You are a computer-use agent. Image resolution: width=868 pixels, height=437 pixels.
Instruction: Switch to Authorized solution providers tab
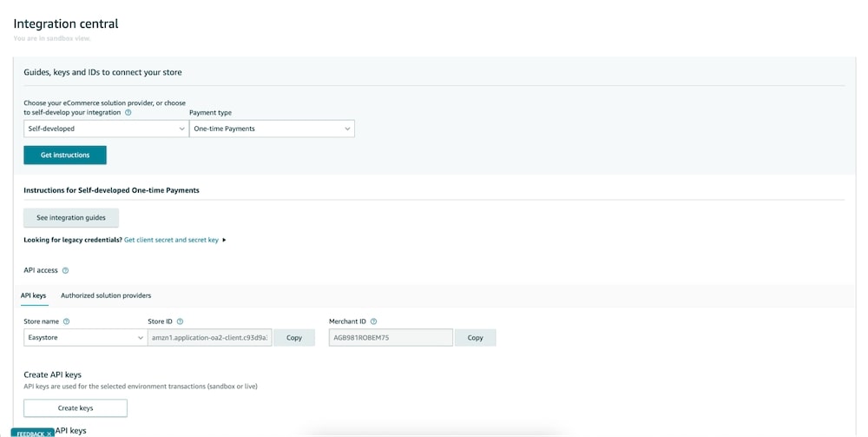(x=106, y=295)
